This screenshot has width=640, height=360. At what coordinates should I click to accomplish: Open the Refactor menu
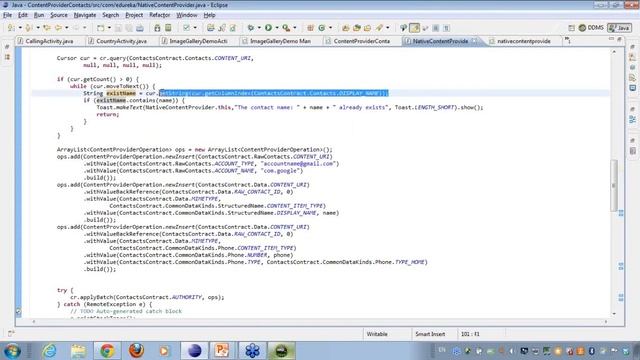point(160,15)
